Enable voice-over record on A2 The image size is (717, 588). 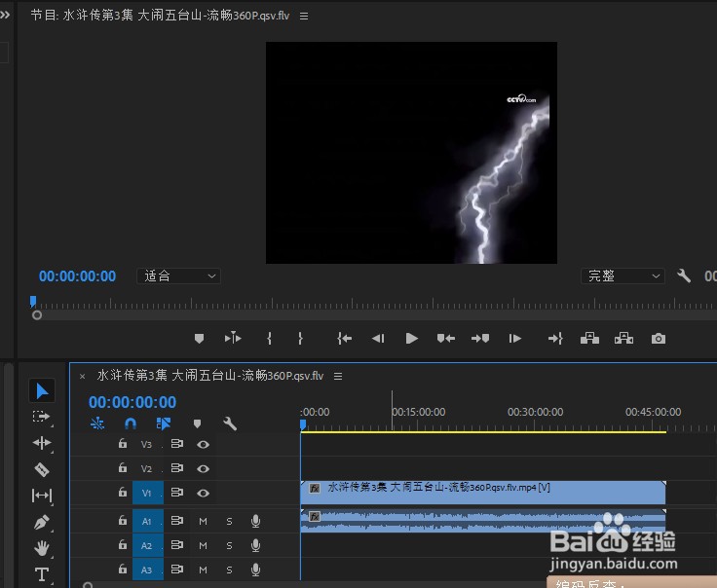(255, 545)
